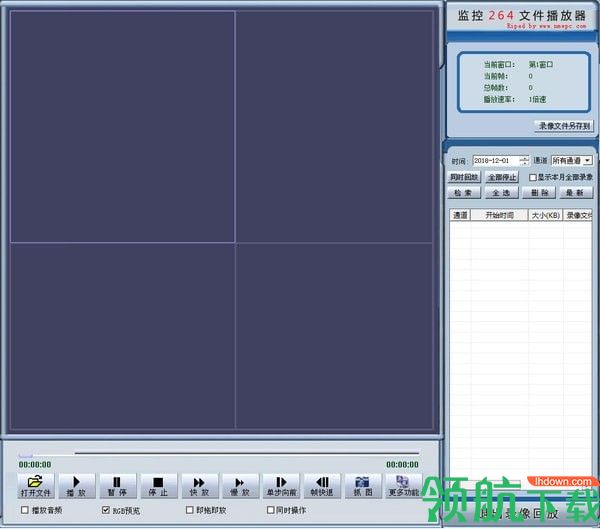Viewport: 600px width, 529px height.
Task: Enable the 同时操作 checkbox
Action: click(271, 510)
